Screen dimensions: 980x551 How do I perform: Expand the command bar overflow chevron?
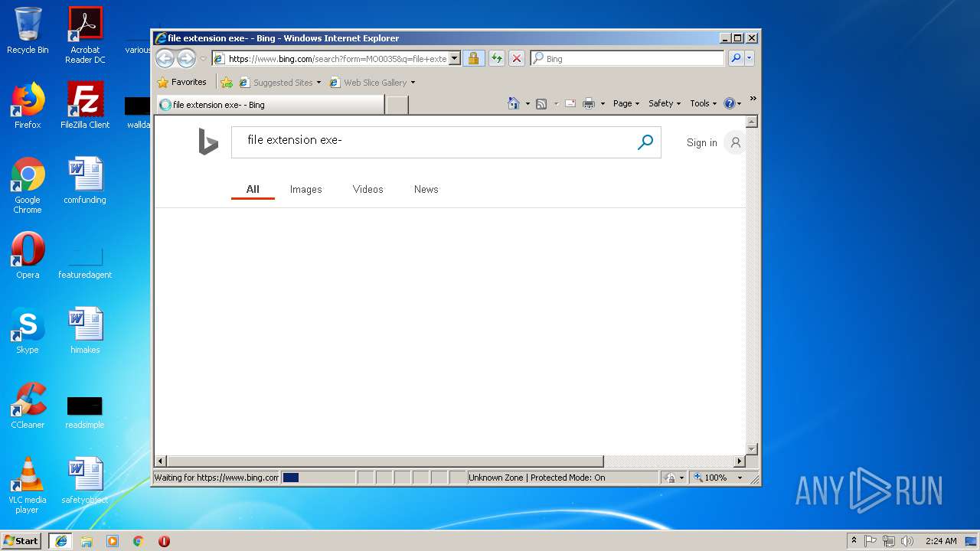pos(753,99)
